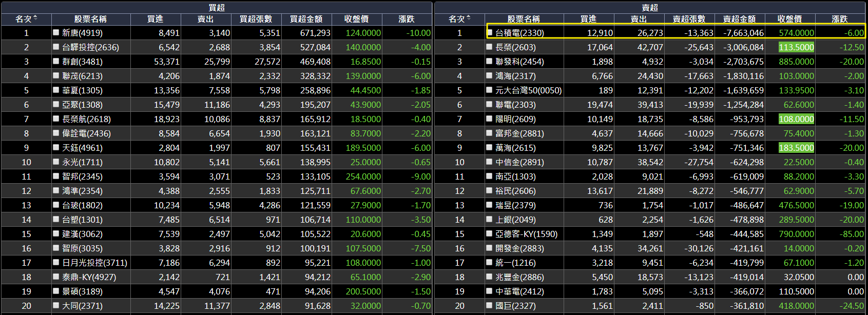Select the 華夏(1305) row checkbox
This screenshot has height=315, width=868.
tap(56, 90)
